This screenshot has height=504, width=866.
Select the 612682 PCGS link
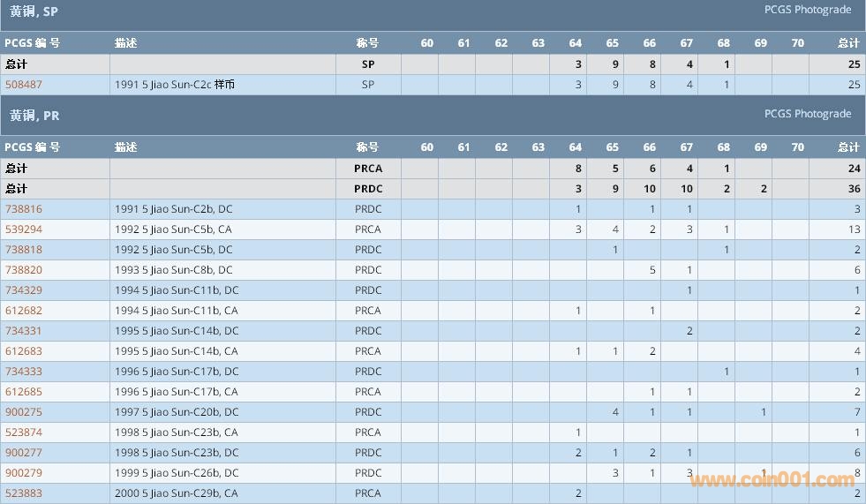tap(24, 311)
